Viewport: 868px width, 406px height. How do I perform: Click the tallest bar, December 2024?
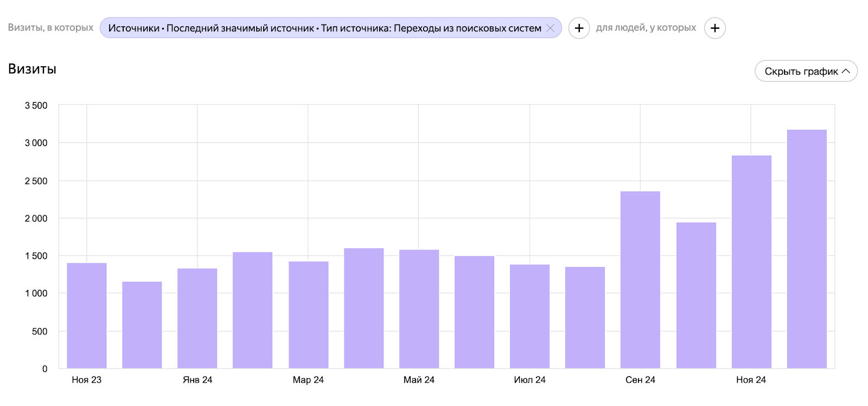pos(807,249)
